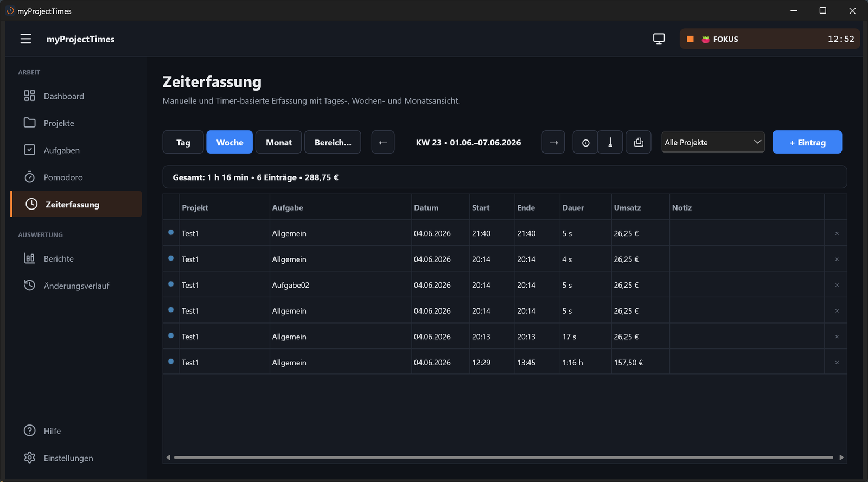Stop the running FOKUS timer
This screenshot has width=868, height=482.
pos(690,39)
